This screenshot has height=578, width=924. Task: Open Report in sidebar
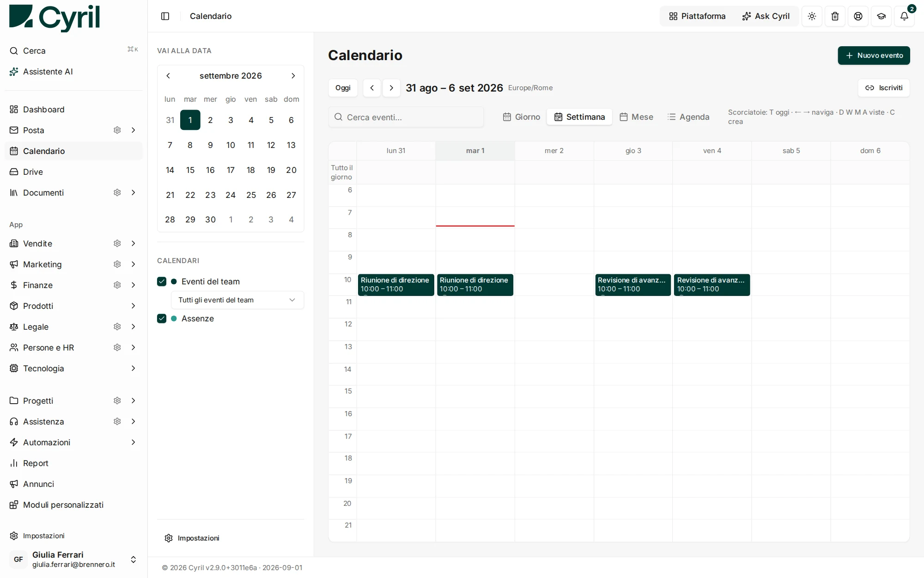coord(74,463)
